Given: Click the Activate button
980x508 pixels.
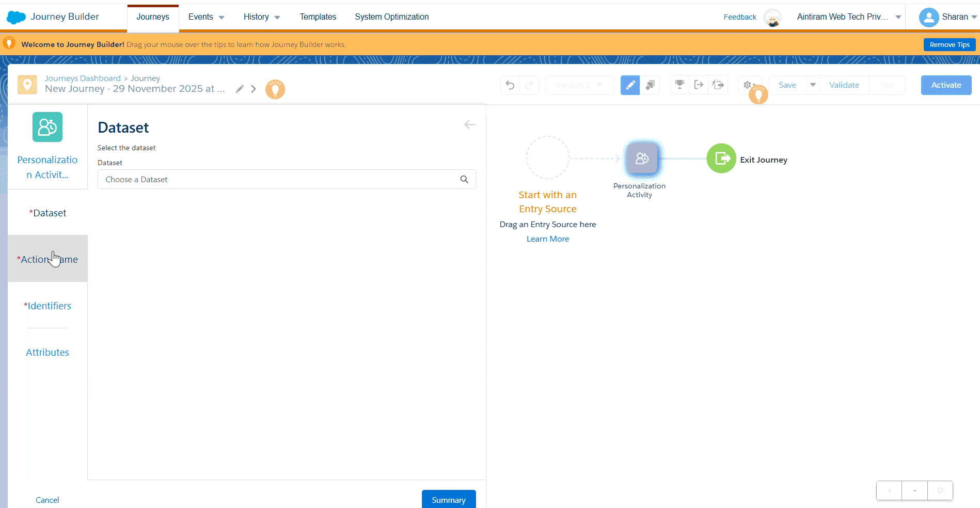Looking at the screenshot, I should [946, 85].
